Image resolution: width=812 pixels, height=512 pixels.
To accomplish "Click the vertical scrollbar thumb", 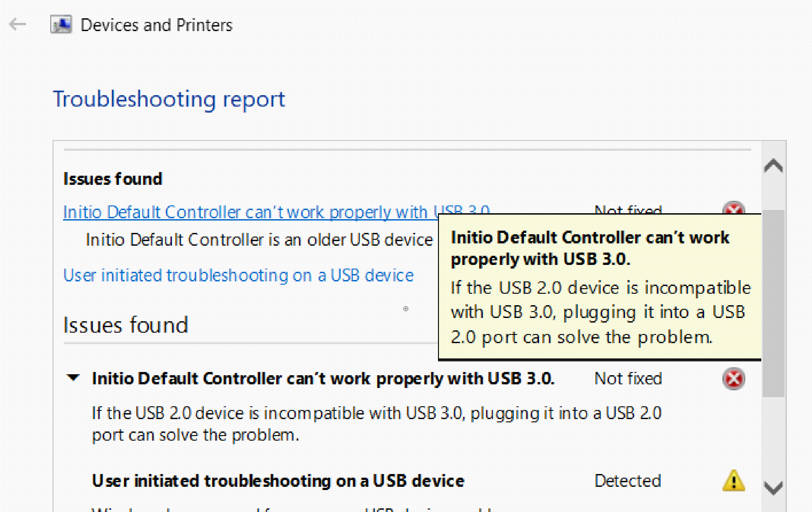I will [x=773, y=302].
